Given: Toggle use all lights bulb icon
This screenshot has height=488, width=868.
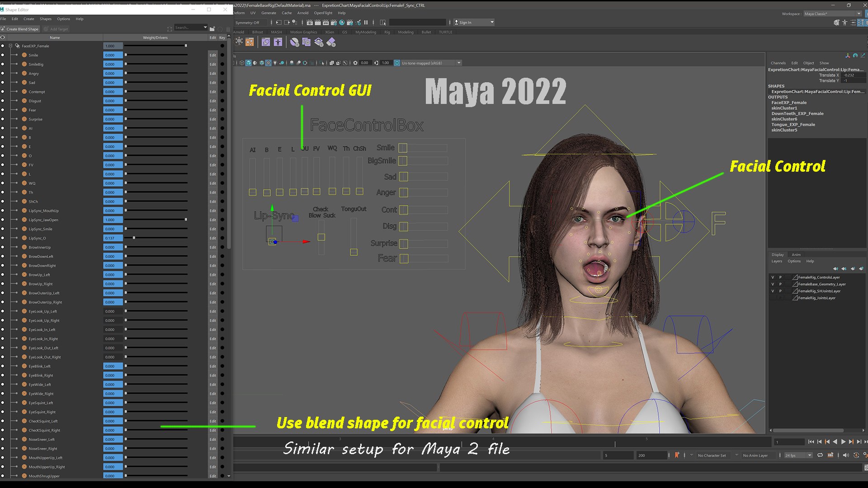Looking at the screenshot, I should pyautogui.click(x=275, y=63).
